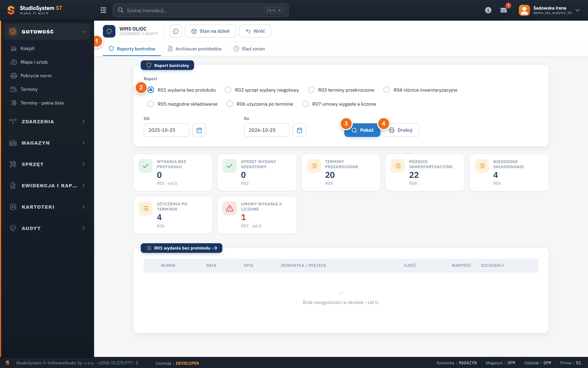This screenshot has height=368, width=588.
Task: Click the Od date field 2025-10-25
Action: 166,130
